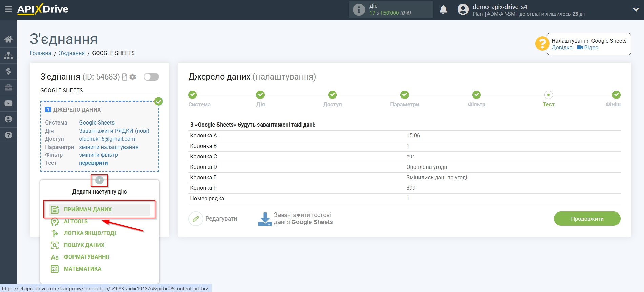
Task: Click the AI TOOLS head icon
Action: [x=55, y=222]
